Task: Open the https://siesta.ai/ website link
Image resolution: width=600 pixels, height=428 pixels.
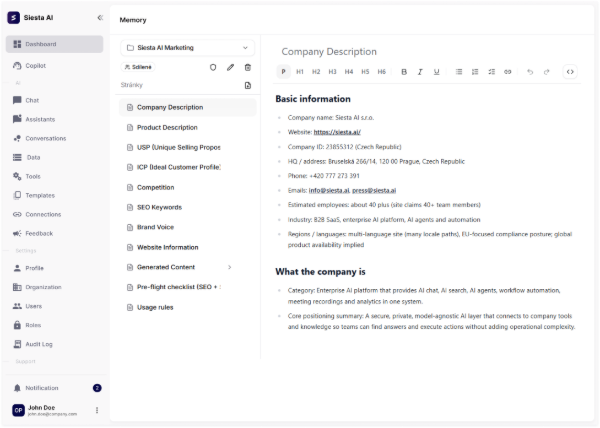Action: click(336, 131)
